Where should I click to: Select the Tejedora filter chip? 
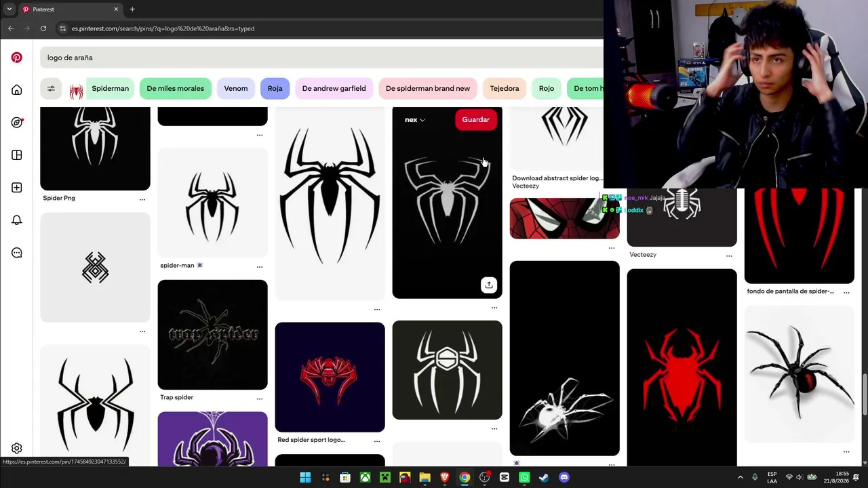pyautogui.click(x=505, y=88)
